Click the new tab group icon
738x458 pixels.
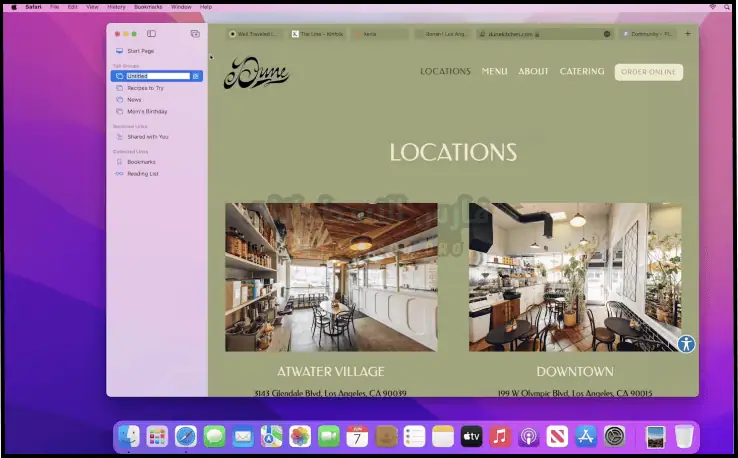point(195,34)
